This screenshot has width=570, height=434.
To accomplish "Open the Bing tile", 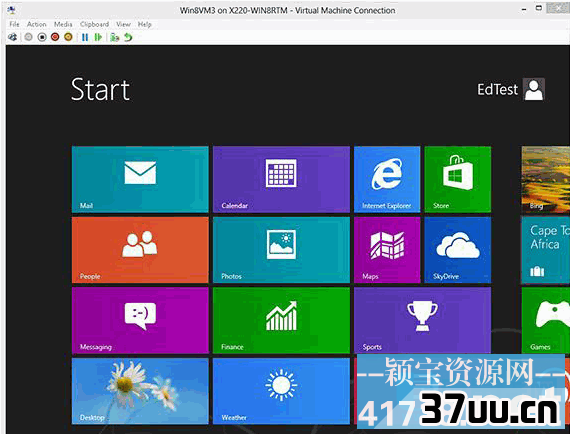I will [546, 179].
